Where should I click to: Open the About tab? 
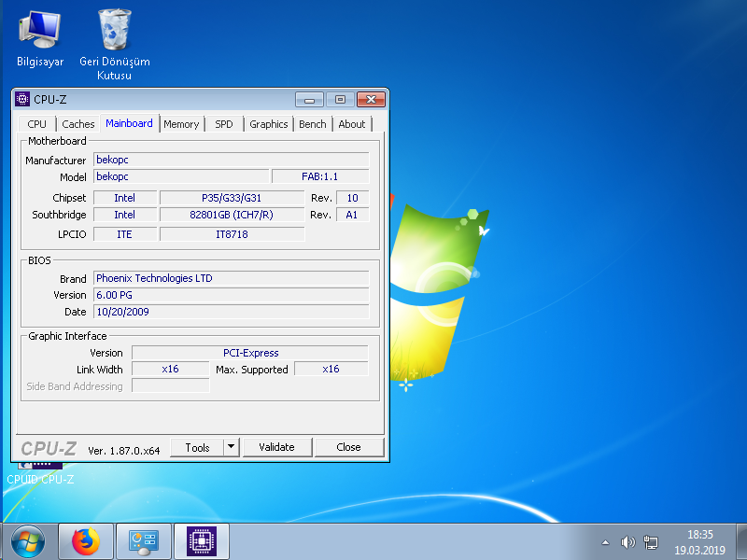(x=352, y=124)
